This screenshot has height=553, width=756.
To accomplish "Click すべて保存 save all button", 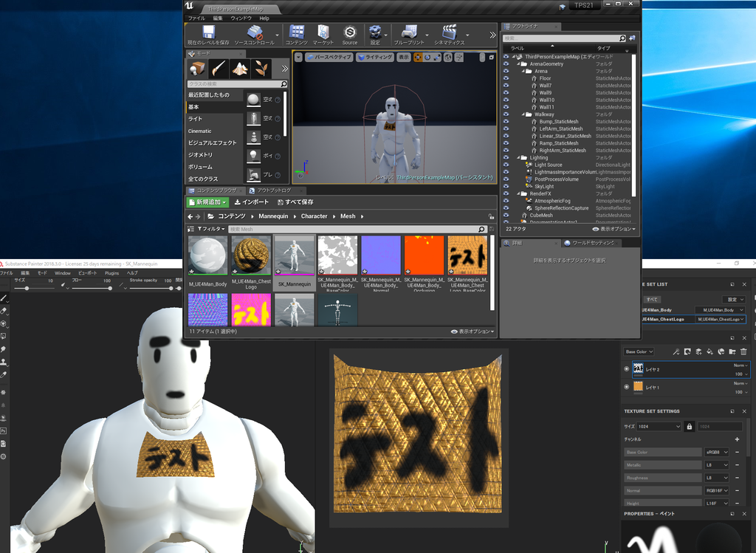I will click(x=295, y=202).
